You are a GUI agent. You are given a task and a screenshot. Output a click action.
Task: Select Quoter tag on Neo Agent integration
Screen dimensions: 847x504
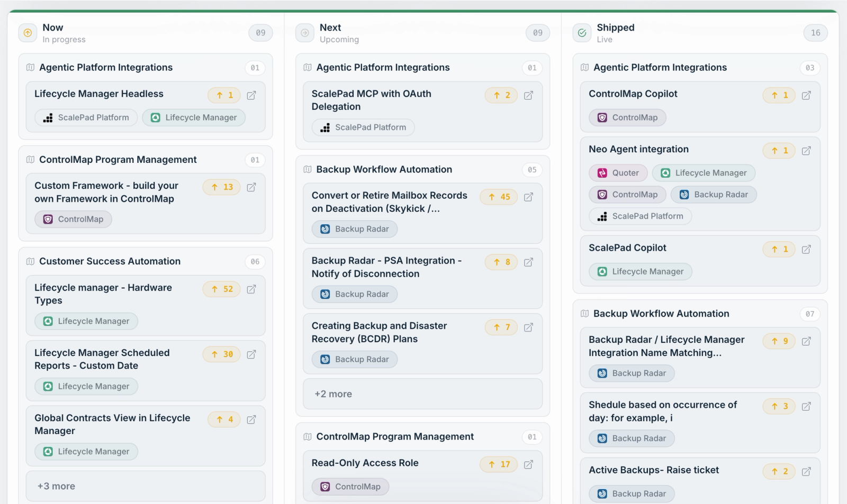(618, 173)
